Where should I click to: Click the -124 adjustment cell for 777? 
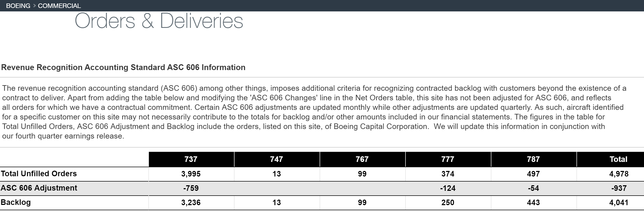(x=448, y=188)
